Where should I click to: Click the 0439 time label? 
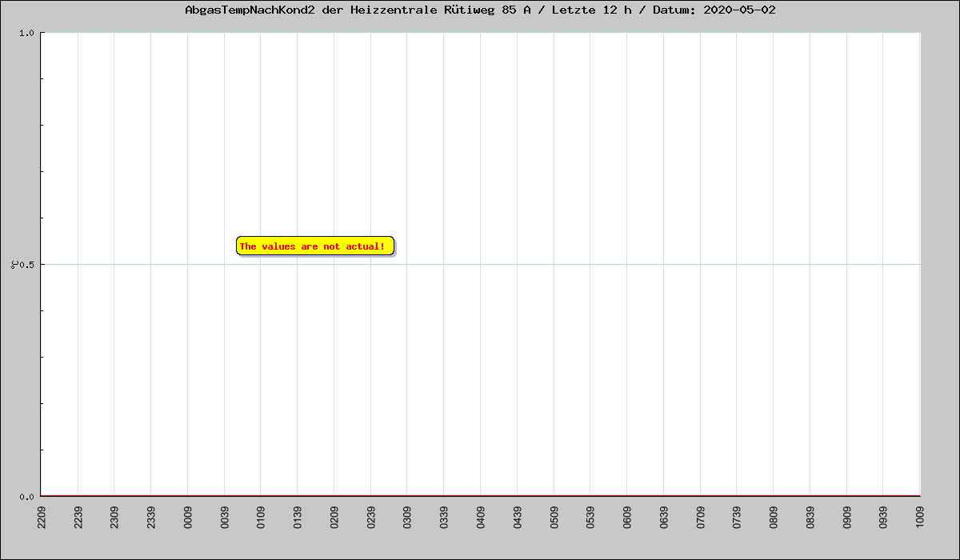[x=517, y=518]
